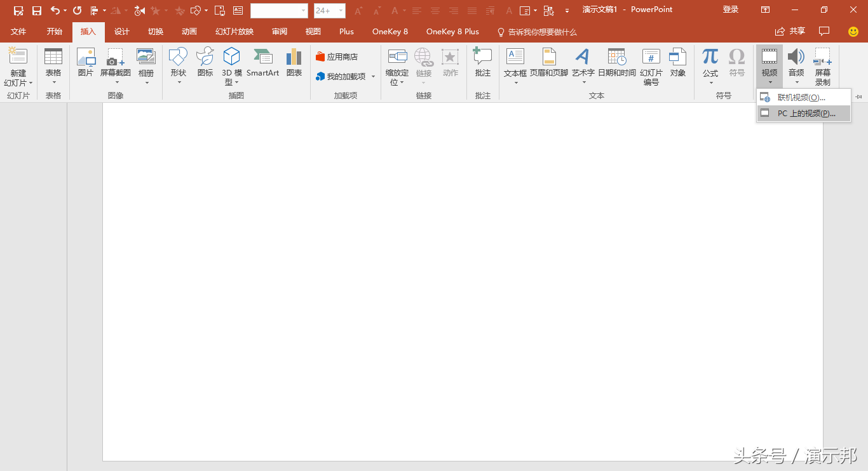Open the font name combo box
Screen dimensions: 868x471
click(279, 11)
